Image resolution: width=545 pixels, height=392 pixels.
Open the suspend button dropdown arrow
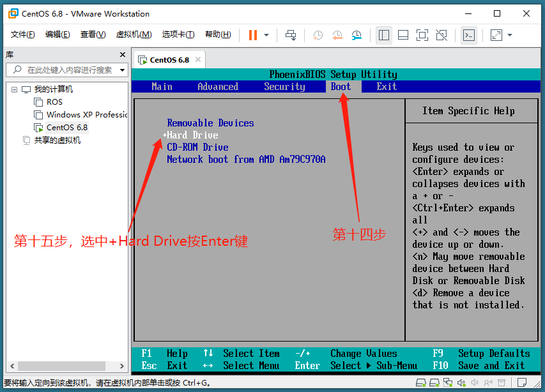(x=267, y=36)
